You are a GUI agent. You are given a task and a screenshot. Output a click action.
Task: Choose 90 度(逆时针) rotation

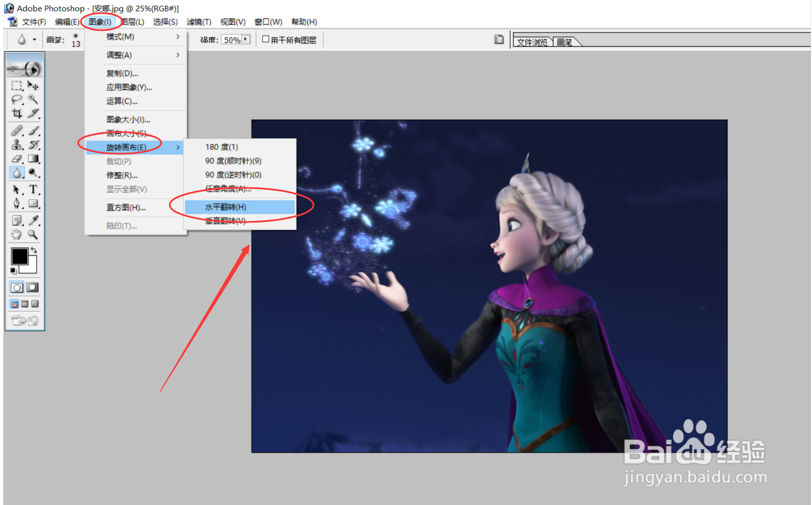(x=239, y=175)
